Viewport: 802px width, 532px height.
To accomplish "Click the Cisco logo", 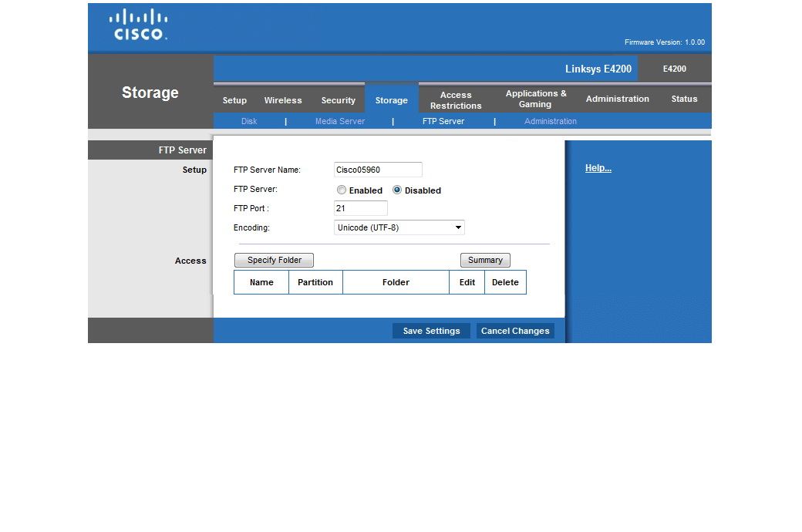I will [x=138, y=25].
